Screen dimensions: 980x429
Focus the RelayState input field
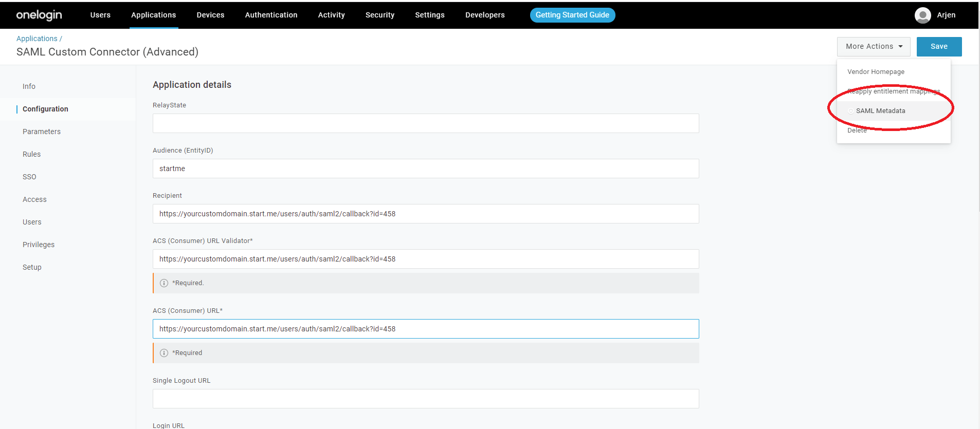(x=426, y=123)
